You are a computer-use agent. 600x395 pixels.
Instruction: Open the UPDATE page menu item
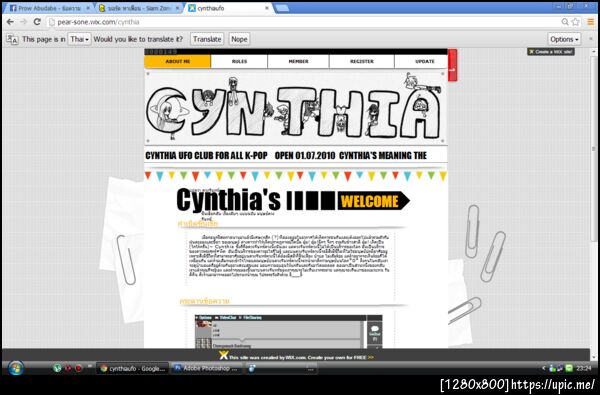click(421, 62)
